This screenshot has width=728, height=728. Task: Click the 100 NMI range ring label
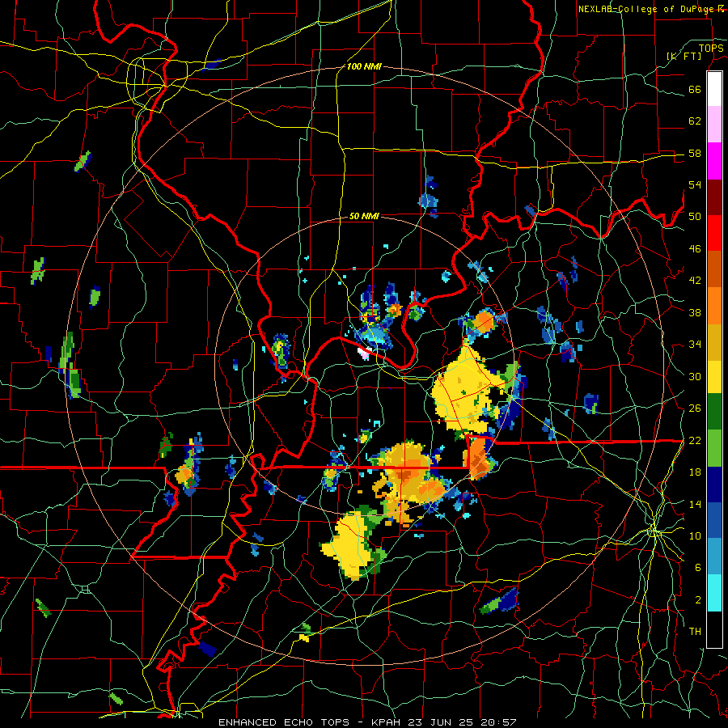click(364, 66)
